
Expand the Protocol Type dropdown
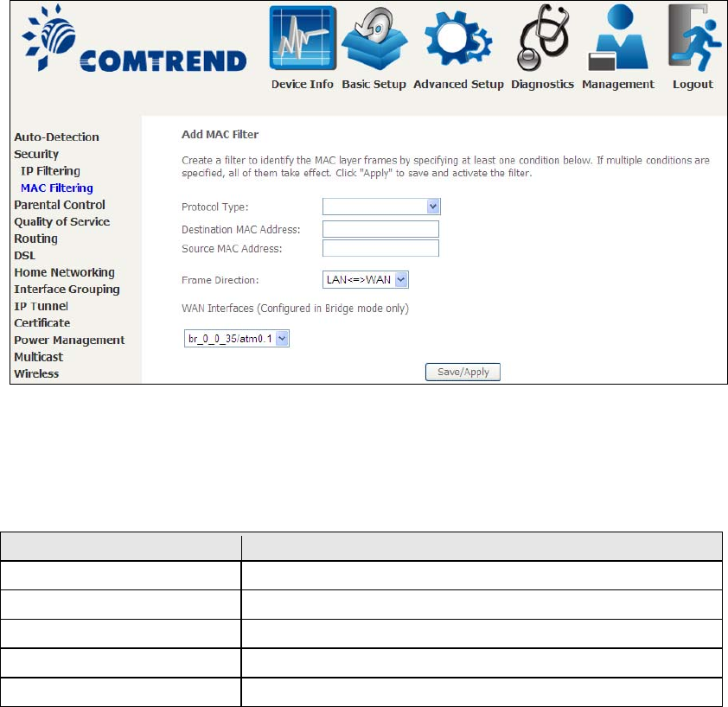[x=381, y=207]
